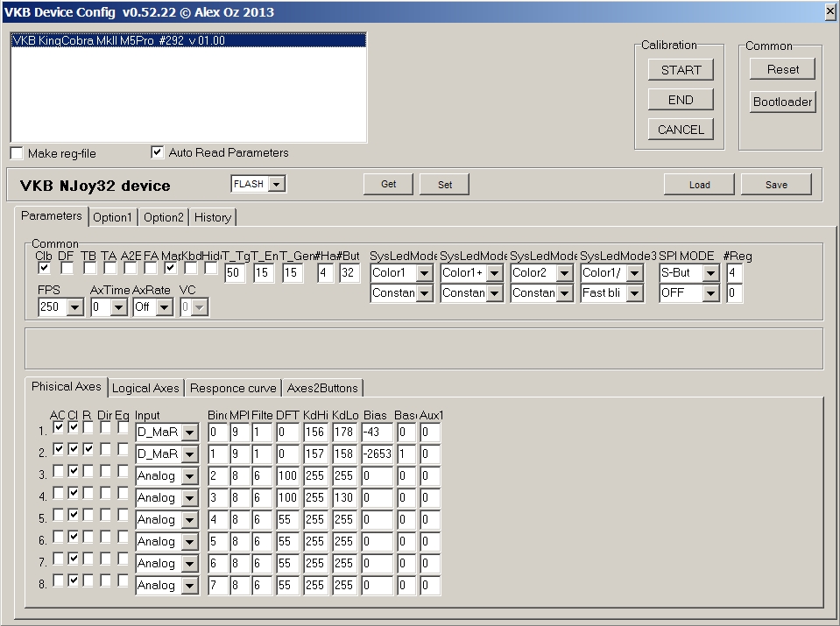The image size is (840, 626).
Task: Expand the FPS 250 dropdown
Action: point(74,307)
